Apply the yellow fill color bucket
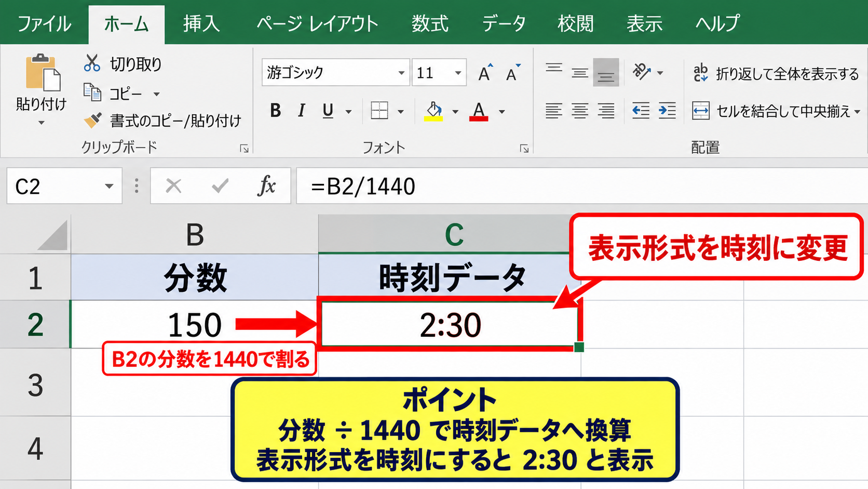This screenshot has width=868, height=489. tap(434, 111)
